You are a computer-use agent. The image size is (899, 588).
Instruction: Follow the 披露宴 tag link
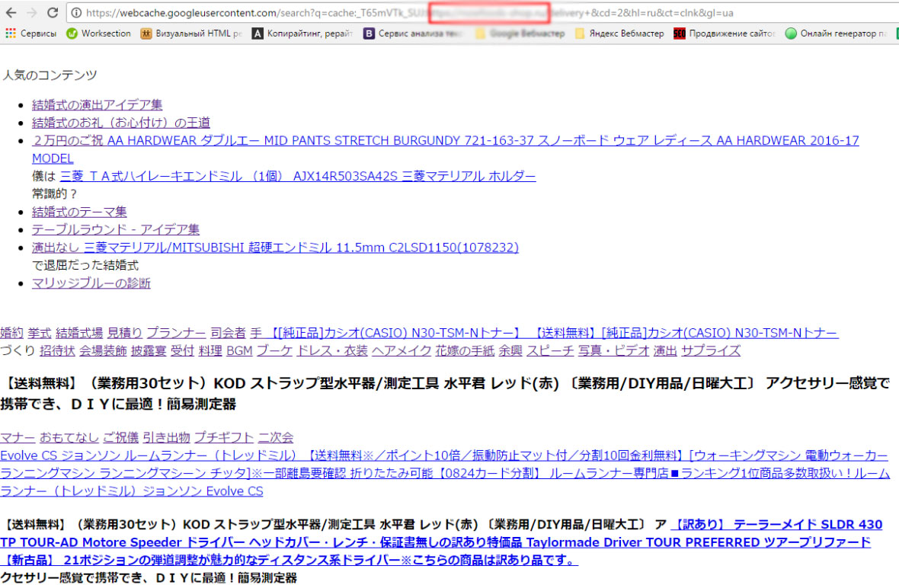tap(149, 350)
